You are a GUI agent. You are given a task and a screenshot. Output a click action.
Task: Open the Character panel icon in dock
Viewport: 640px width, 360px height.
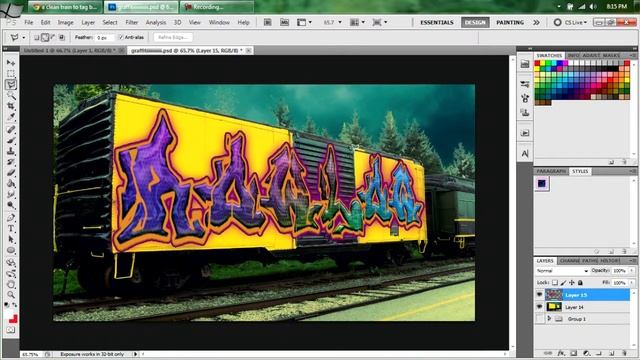[x=525, y=153]
